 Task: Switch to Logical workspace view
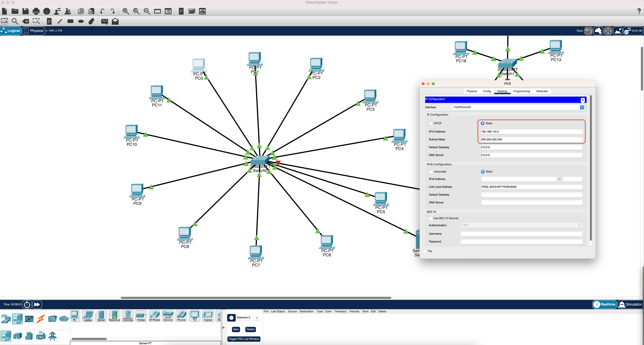pos(10,31)
